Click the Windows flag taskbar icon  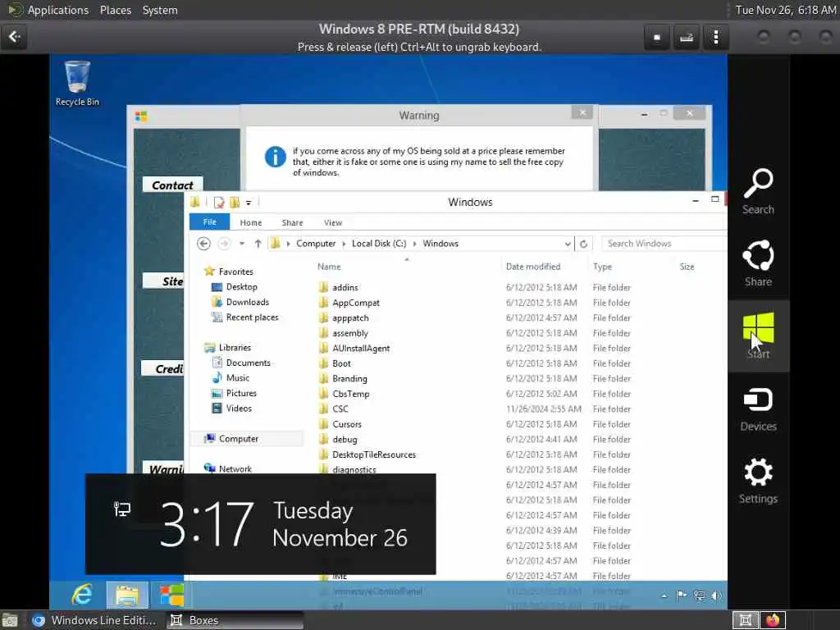[x=171, y=595]
